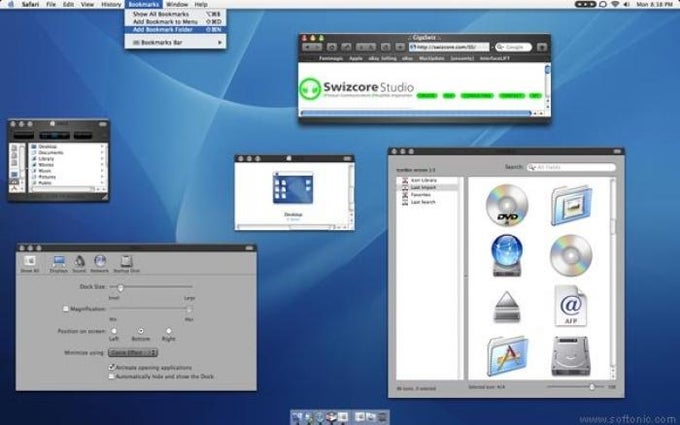680x425 pixels.
Task: Select Left dock position radio button
Action: click(x=114, y=331)
